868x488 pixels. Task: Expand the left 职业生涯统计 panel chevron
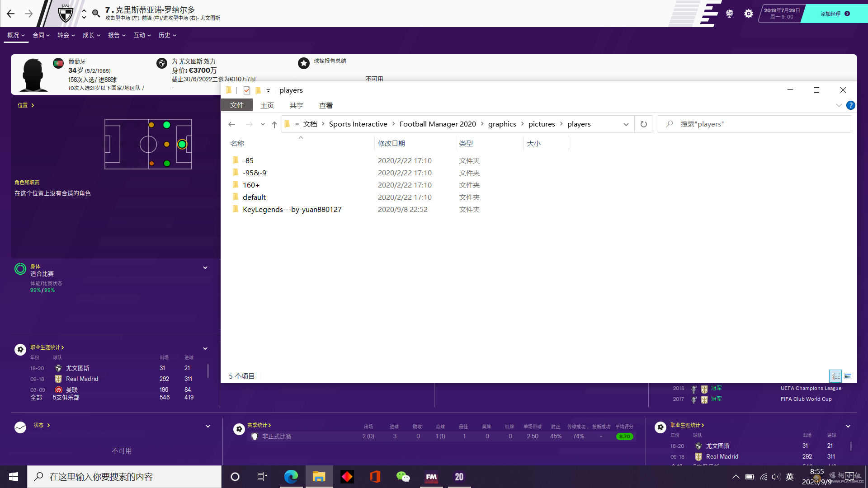(205, 349)
